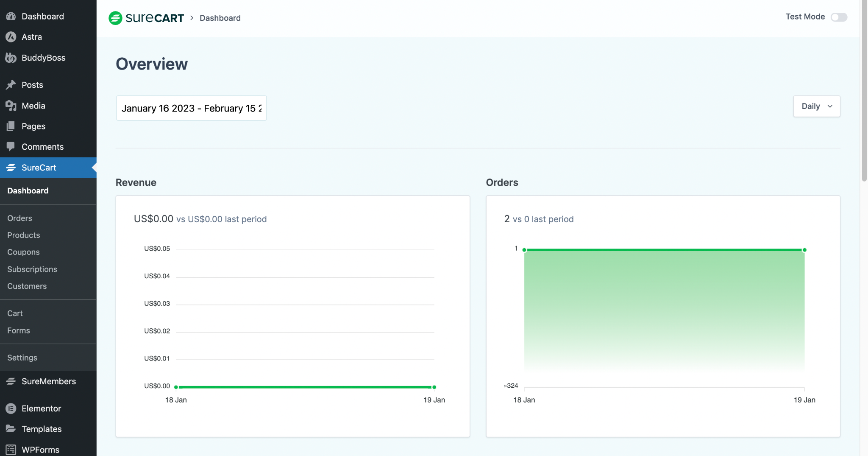Click the Astra logo icon
The width and height of the screenshot is (868, 456).
(x=11, y=37)
